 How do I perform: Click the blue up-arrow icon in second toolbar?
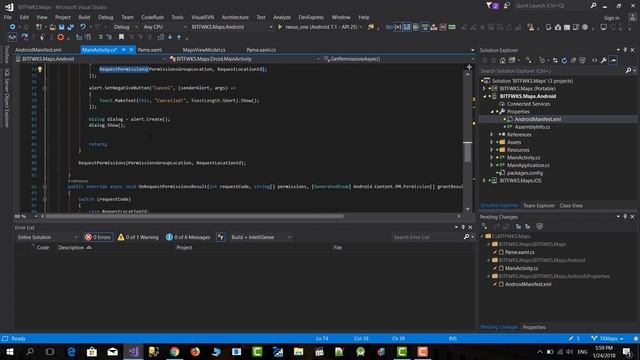tap(179, 37)
